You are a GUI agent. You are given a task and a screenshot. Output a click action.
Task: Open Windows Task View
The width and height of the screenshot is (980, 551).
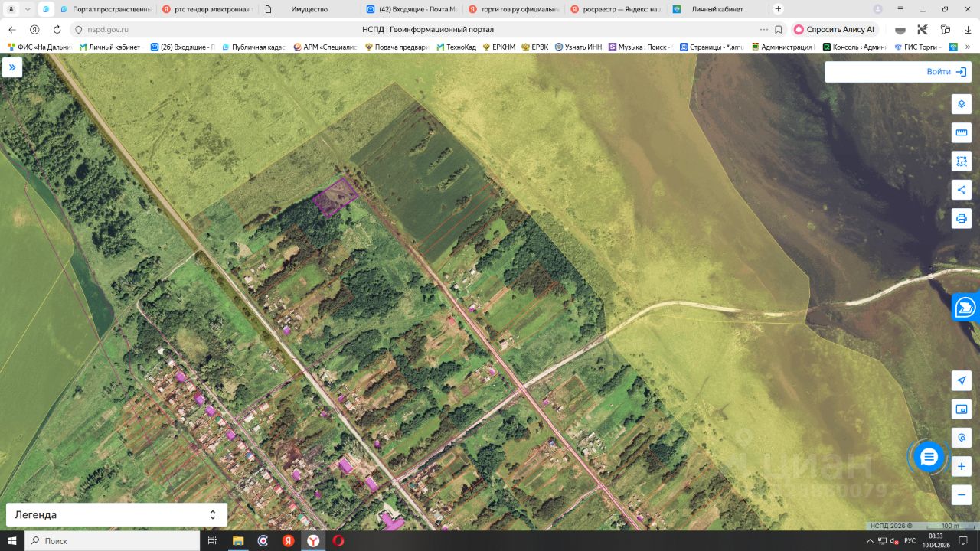point(212,541)
